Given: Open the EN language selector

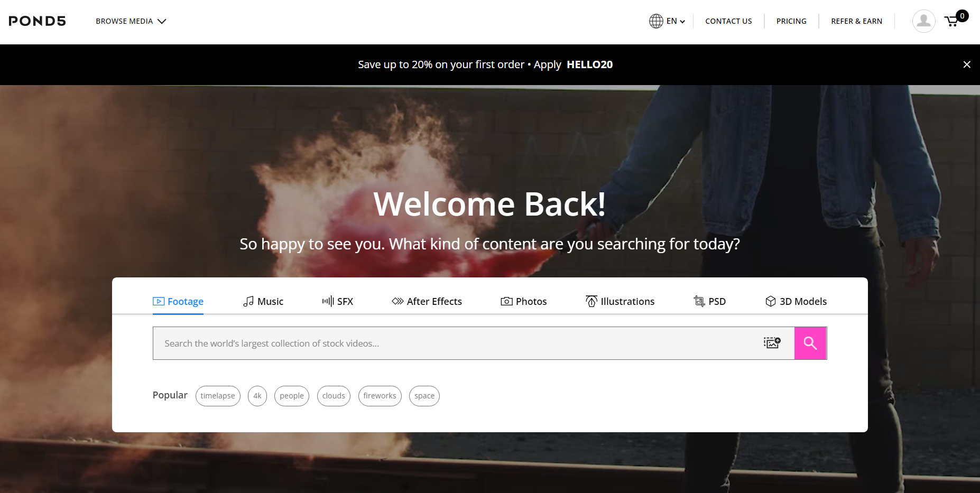Looking at the screenshot, I should coord(667,21).
